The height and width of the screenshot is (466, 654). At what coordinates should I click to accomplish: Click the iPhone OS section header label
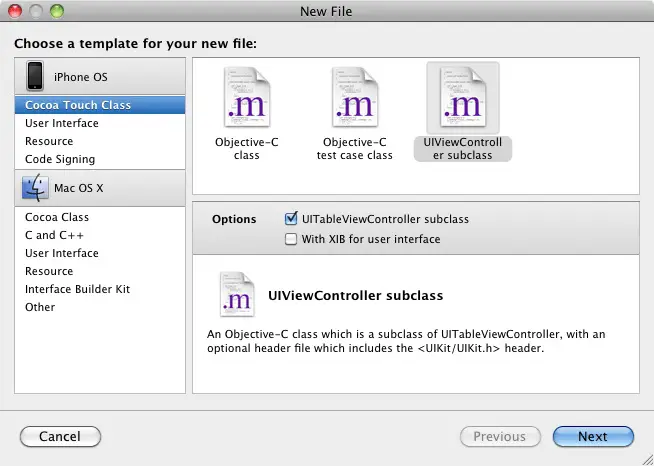click(80, 77)
